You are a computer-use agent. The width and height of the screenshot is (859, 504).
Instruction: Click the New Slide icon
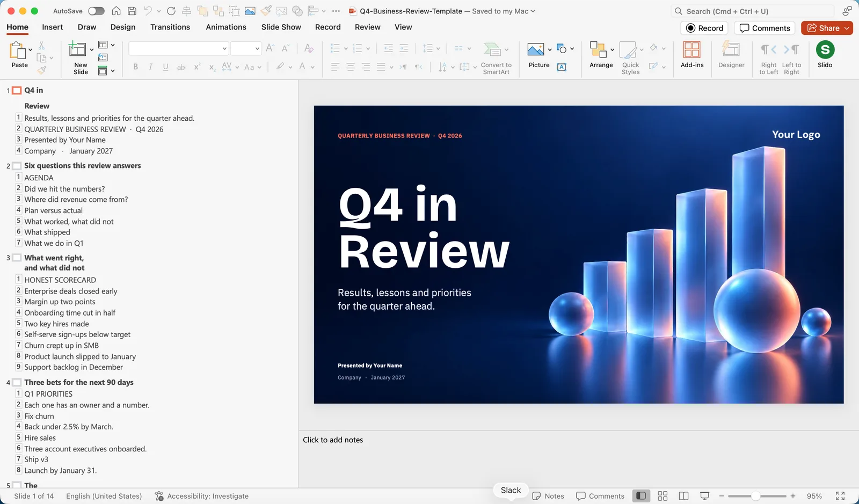pos(77,49)
